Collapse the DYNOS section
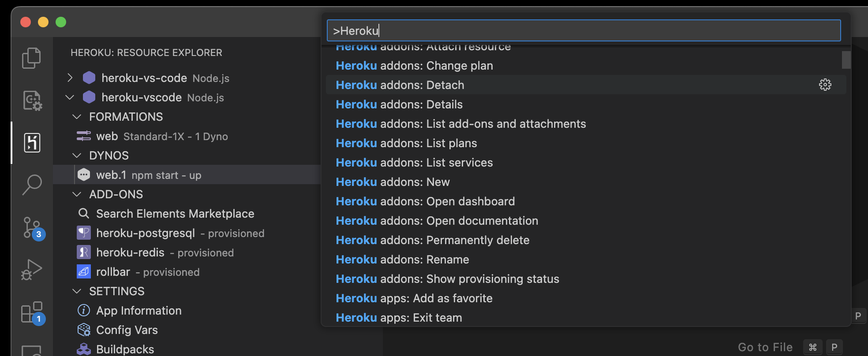 click(77, 156)
